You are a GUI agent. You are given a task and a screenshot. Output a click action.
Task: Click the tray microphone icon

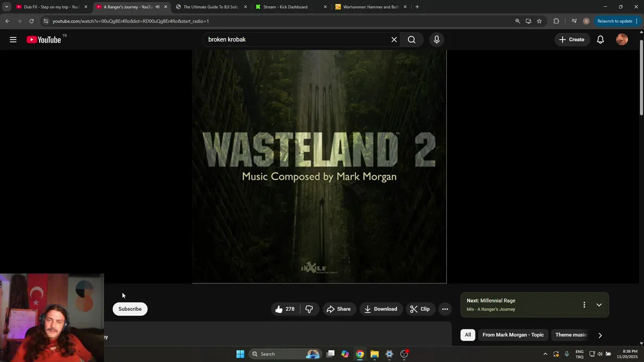[x=567, y=354]
